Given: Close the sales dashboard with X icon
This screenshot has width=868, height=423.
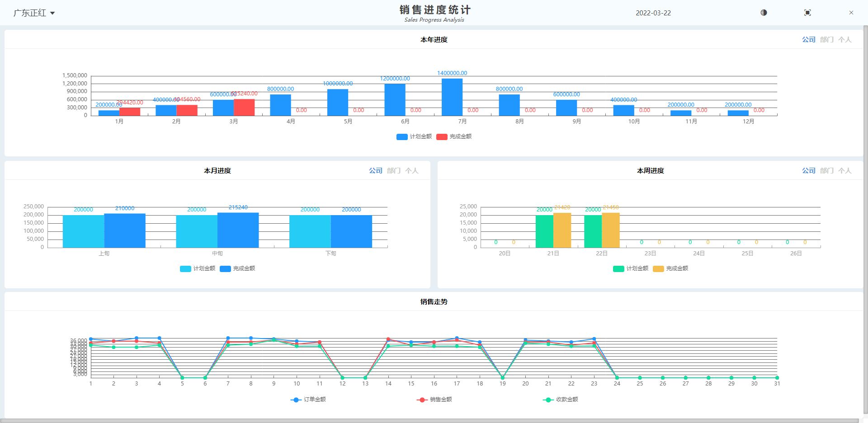Looking at the screenshot, I should tap(851, 13).
